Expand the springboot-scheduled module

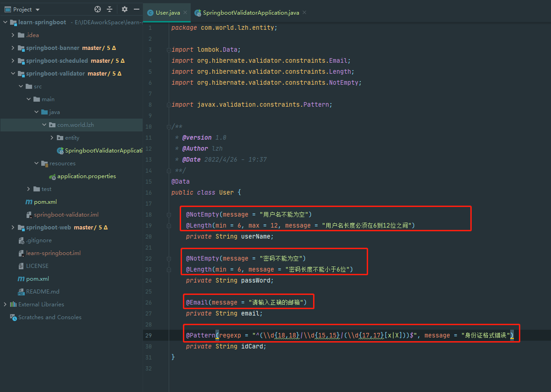[13, 61]
